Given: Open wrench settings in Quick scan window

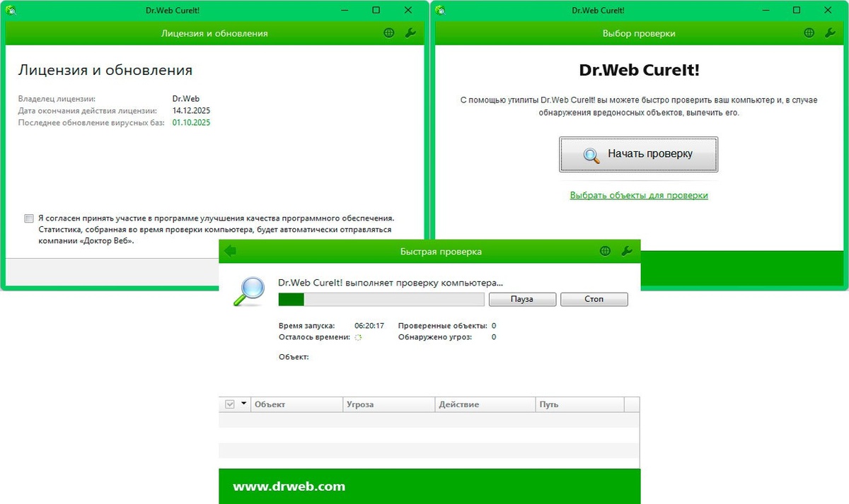Looking at the screenshot, I should point(626,251).
